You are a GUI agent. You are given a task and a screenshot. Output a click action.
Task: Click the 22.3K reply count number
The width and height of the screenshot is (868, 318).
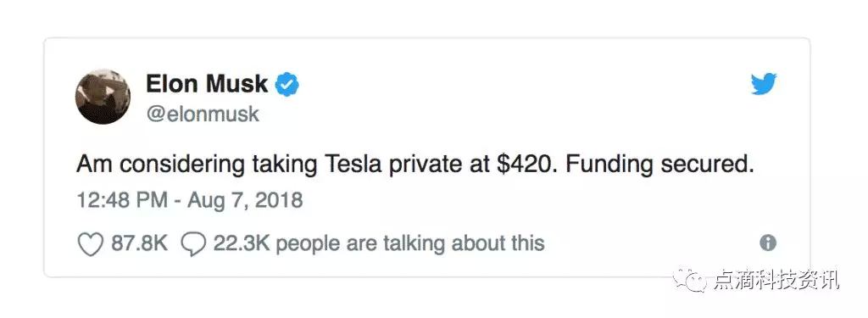pos(242,243)
